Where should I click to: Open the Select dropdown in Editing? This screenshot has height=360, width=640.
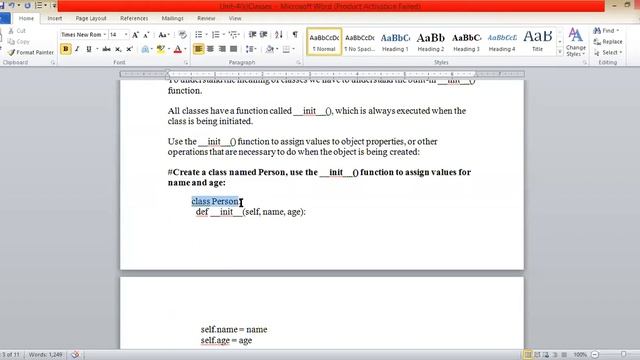click(x=608, y=53)
